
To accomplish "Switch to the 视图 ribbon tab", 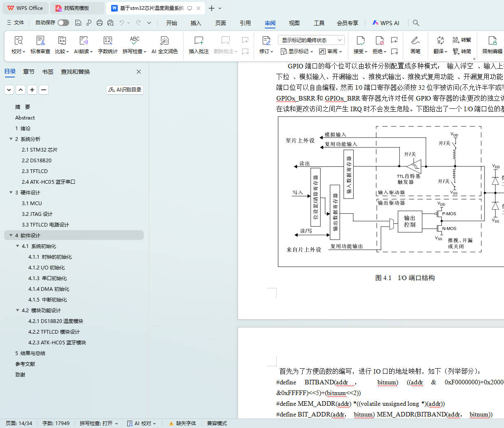I will pyautogui.click(x=294, y=23).
